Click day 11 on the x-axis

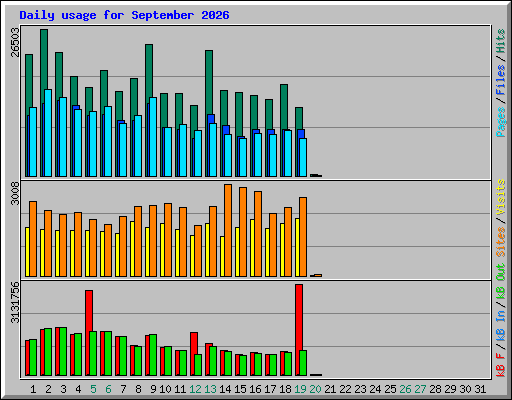point(180,389)
